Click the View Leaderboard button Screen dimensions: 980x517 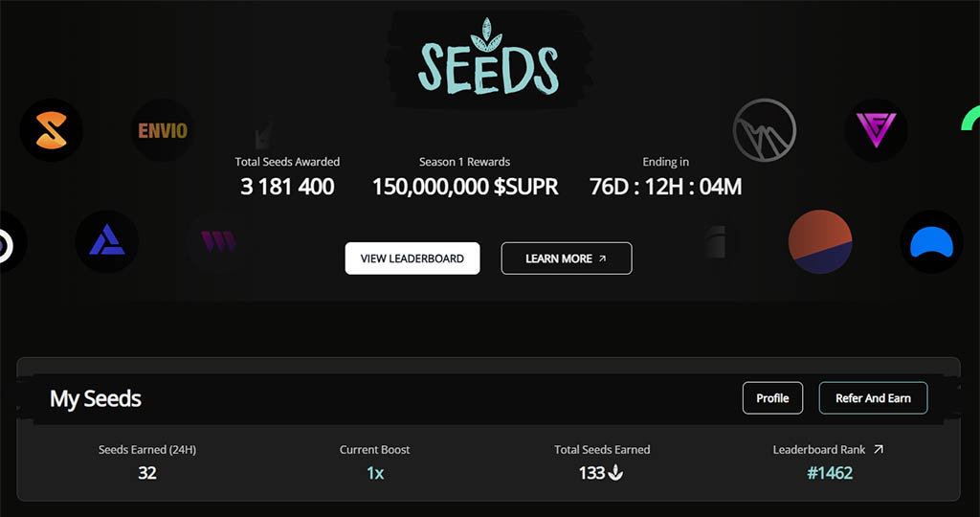(x=412, y=258)
